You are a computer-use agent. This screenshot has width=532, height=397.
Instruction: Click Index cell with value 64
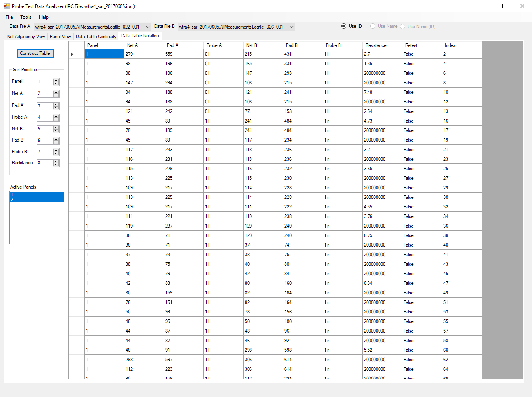coord(462,369)
